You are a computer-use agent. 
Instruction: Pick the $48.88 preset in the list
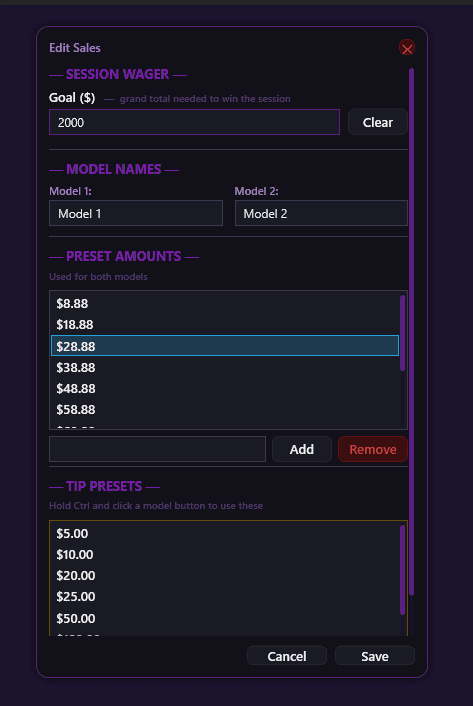coord(225,389)
